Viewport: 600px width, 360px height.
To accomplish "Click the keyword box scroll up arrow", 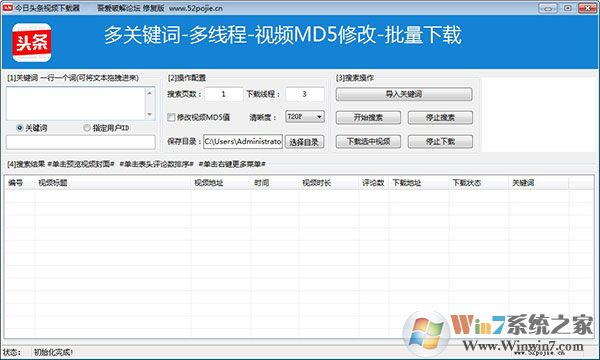I will 150,93.
